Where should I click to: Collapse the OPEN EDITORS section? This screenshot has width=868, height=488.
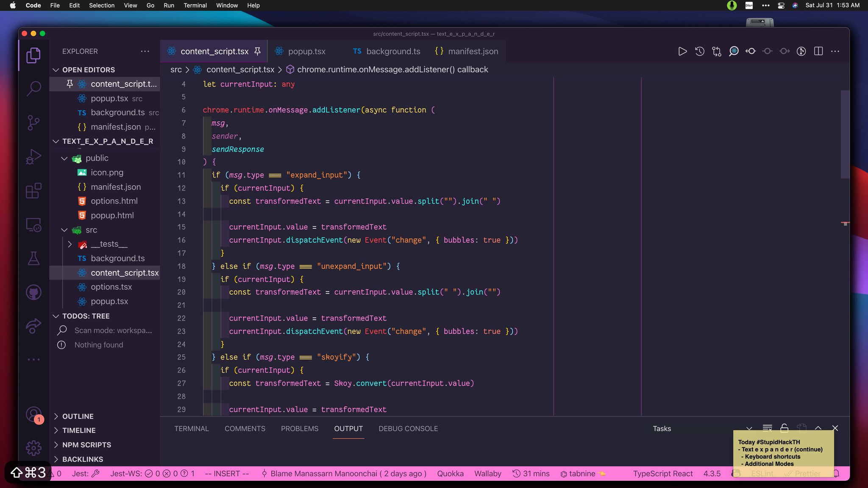pos(56,69)
